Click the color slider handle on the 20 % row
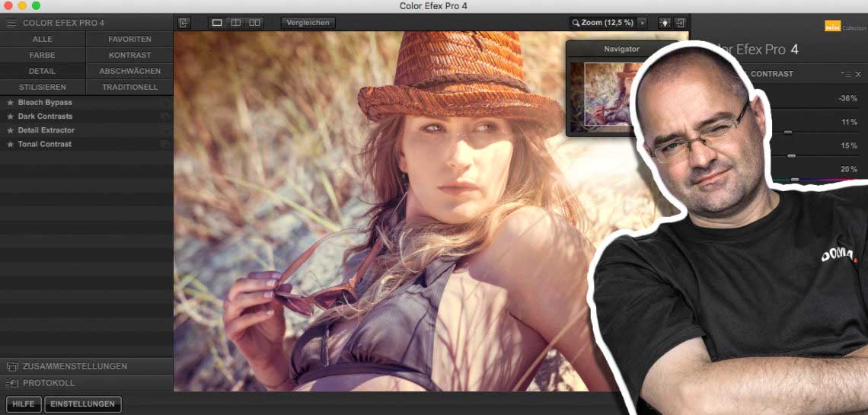This screenshot has width=868, height=415. pyautogui.click(x=795, y=179)
